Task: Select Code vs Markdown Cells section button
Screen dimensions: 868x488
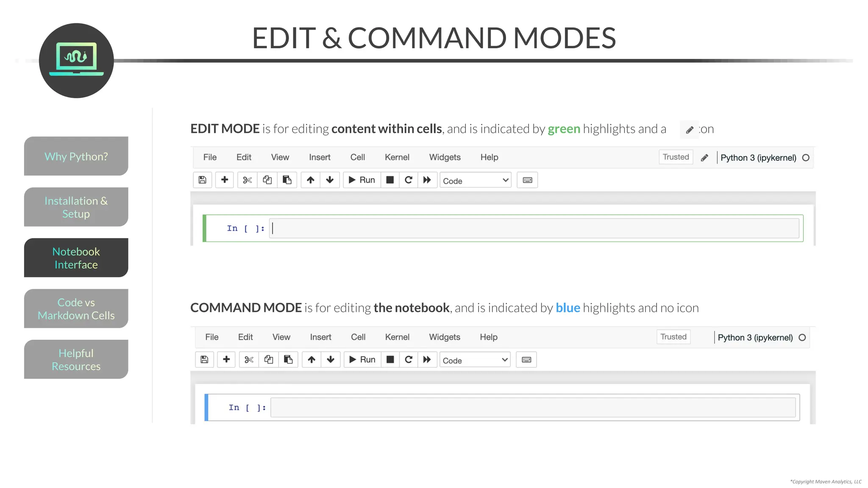Action: tap(76, 309)
